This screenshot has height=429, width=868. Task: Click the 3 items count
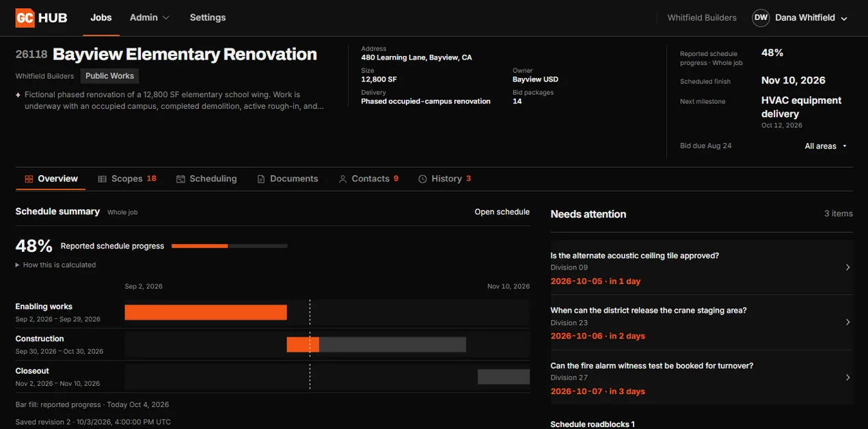point(839,214)
